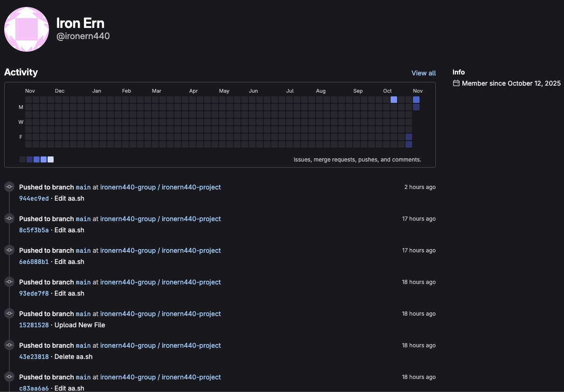Click the push icon beside the Upload New File event

pos(9,313)
